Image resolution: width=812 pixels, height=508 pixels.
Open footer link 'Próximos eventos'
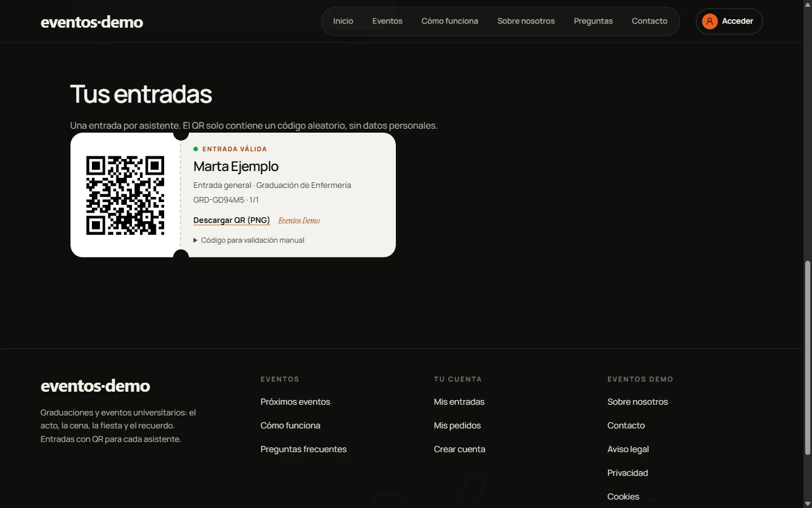(x=295, y=402)
